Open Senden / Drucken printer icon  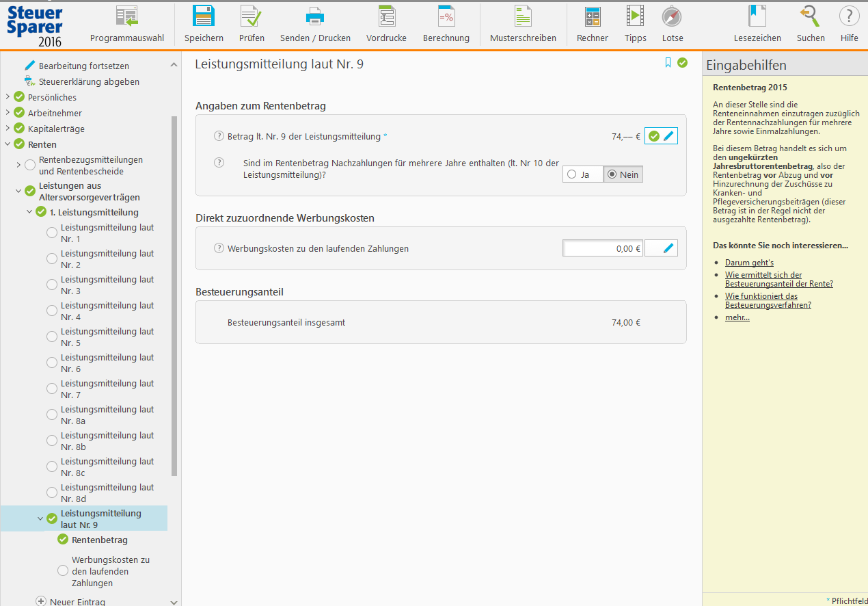(x=315, y=16)
